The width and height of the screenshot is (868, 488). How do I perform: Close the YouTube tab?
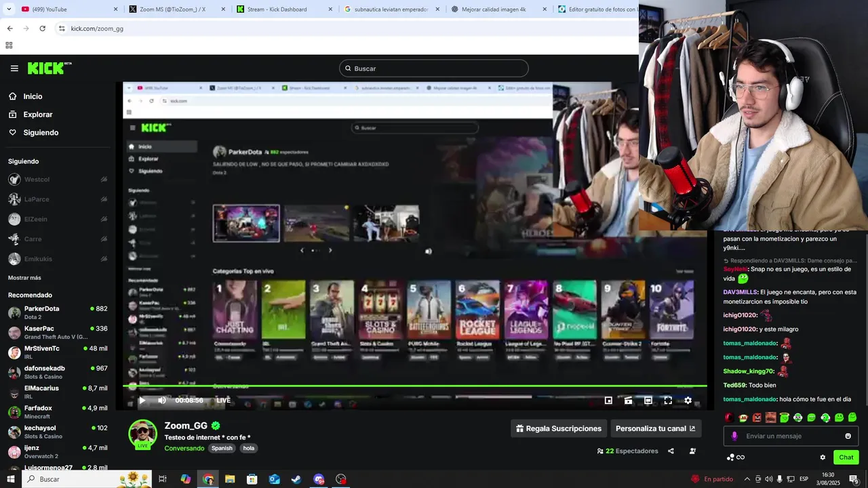pos(115,9)
